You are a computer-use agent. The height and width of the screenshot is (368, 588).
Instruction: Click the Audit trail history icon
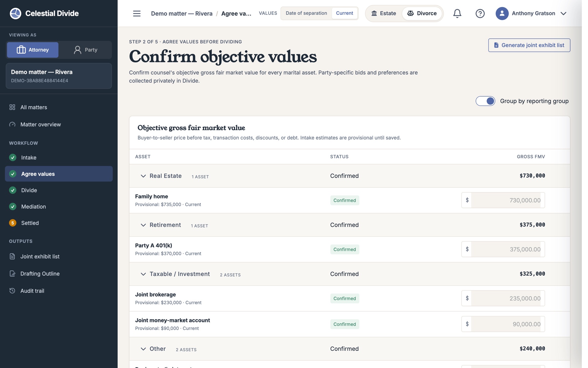pos(12,291)
